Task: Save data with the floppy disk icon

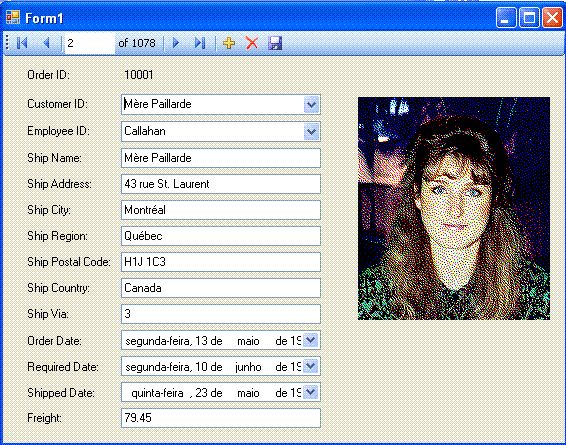Action: click(275, 43)
